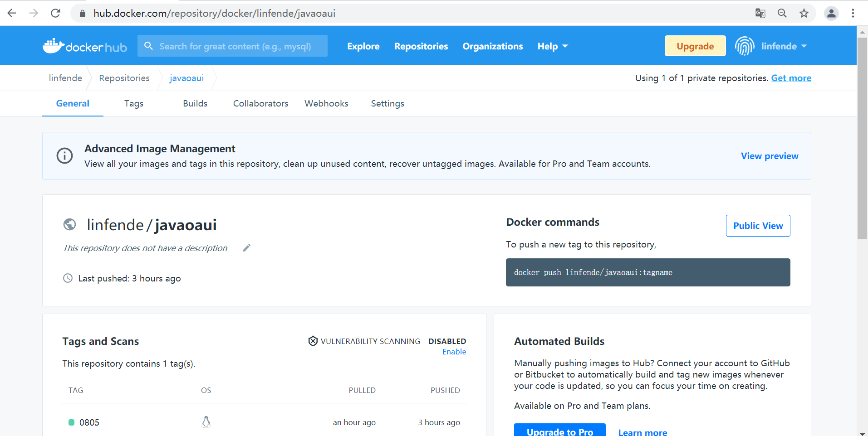The height and width of the screenshot is (436, 868).
Task: Click the OS column header
Action: (x=206, y=390)
